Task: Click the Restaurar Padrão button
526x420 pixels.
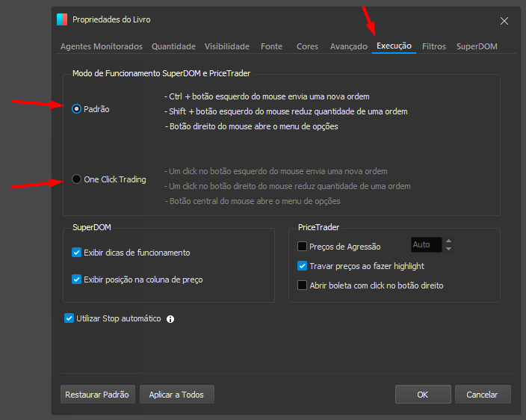Action: point(98,394)
